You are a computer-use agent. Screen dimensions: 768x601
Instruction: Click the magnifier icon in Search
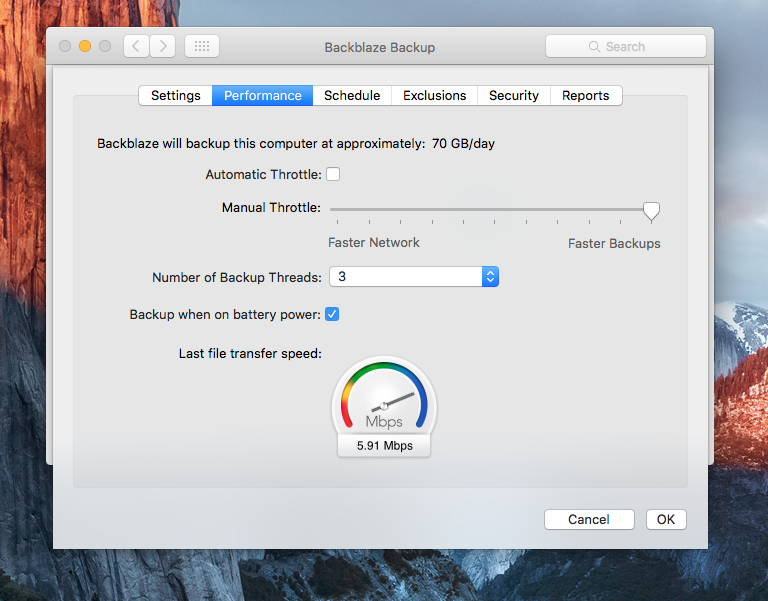594,47
